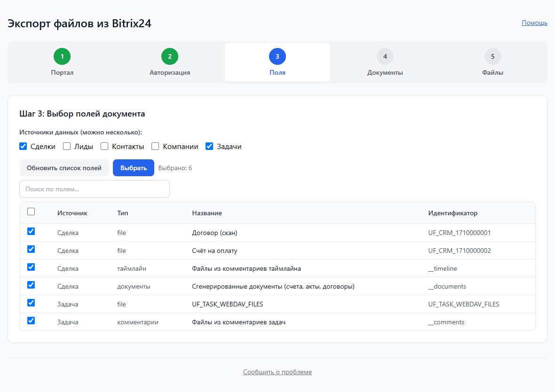The width and height of the screenshot is (555, 392).
Task: Uncheck the Сгенерированные документы row
Action: [31, 285]
